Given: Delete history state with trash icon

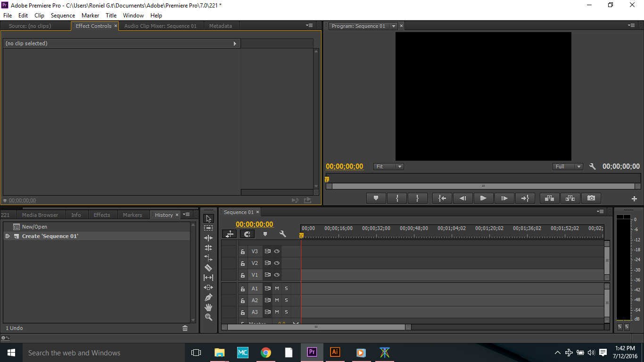Looking at the screenshot, I should 185,328.
